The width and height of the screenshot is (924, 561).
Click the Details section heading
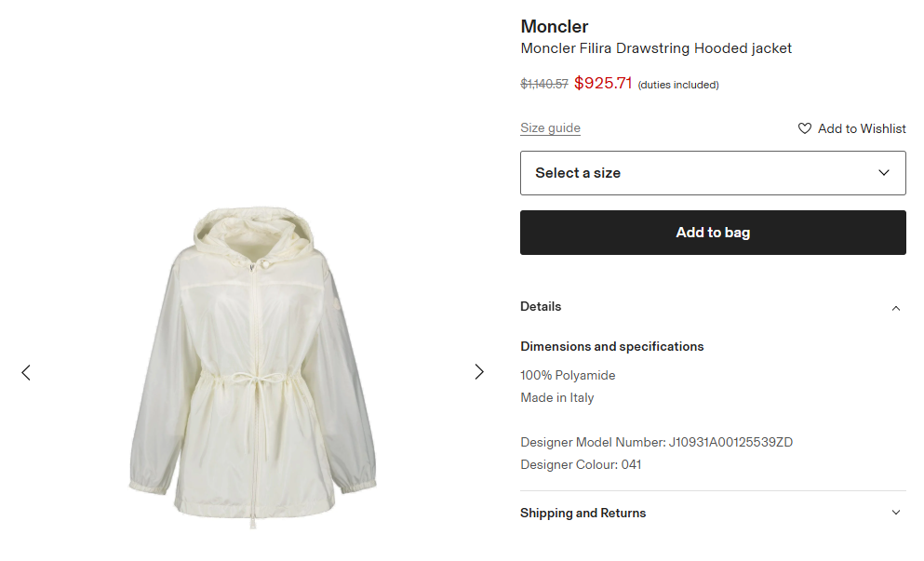[541, 307]
